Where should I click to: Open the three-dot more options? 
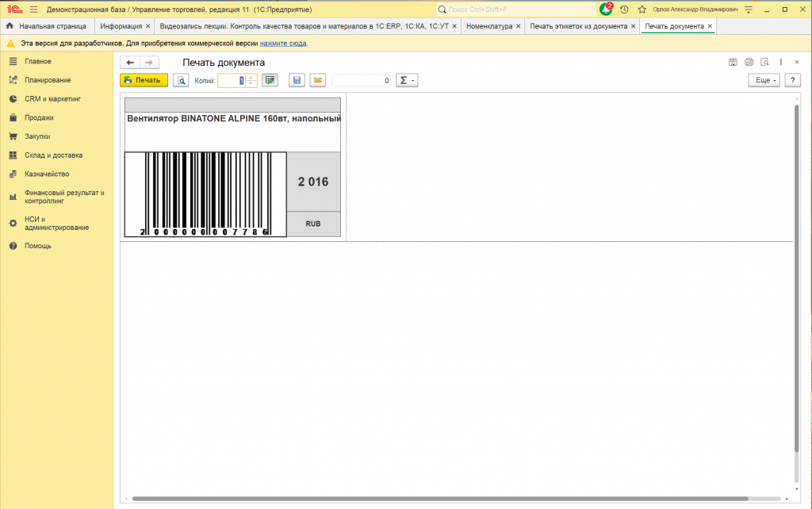[781, 62]
